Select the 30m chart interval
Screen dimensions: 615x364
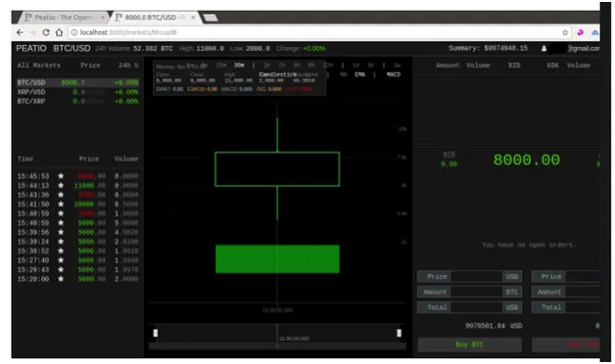click(x=239, y=65)
